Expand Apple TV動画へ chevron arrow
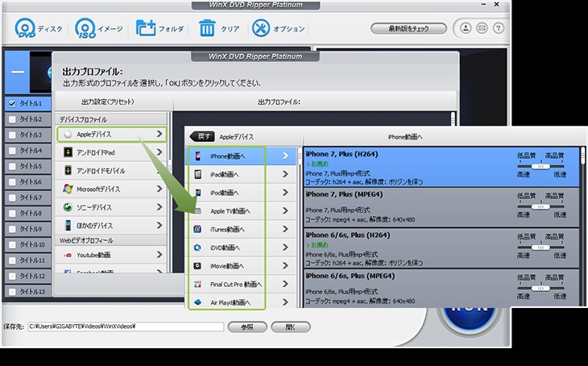The height and width of the screenshot is (366, 588). coord(285,210)
